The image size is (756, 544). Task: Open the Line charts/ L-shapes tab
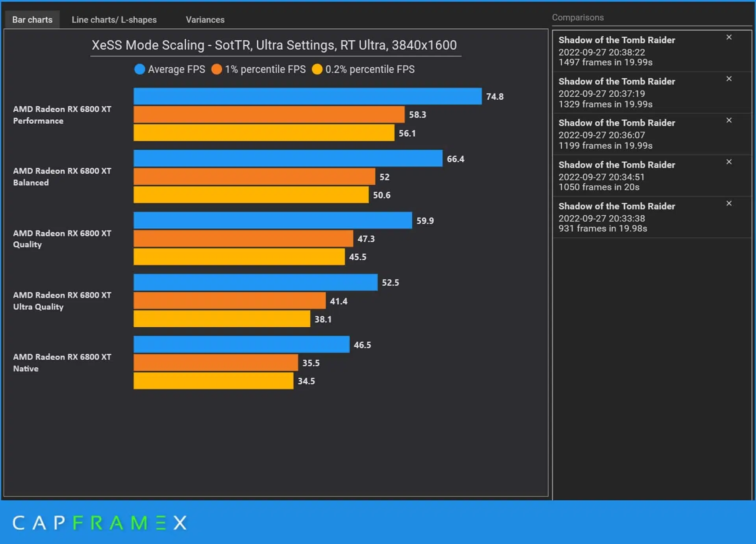click(114, 20)
